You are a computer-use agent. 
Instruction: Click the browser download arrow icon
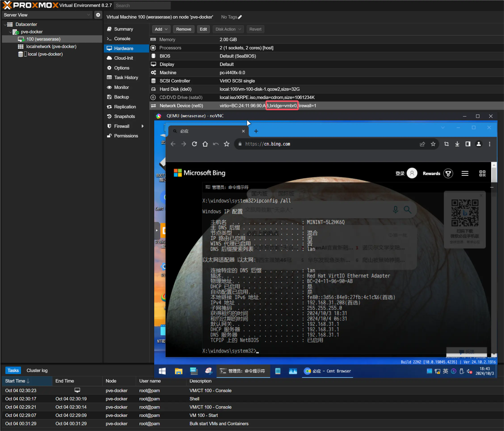457,144
